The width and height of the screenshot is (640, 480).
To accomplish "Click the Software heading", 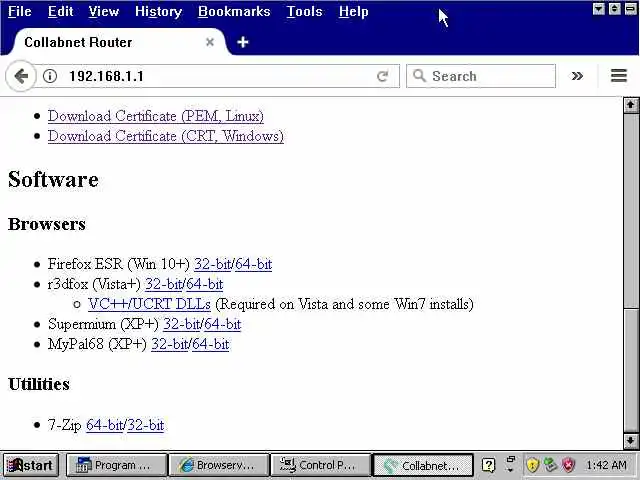I will click(53, 179).
